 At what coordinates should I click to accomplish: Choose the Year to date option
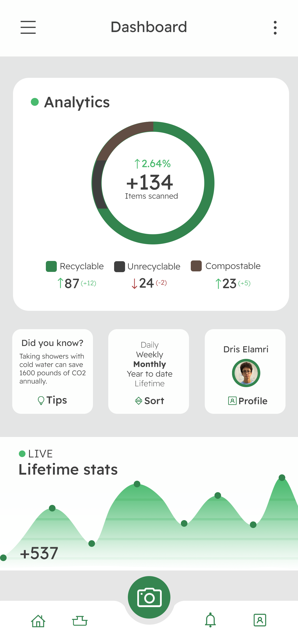150,374
